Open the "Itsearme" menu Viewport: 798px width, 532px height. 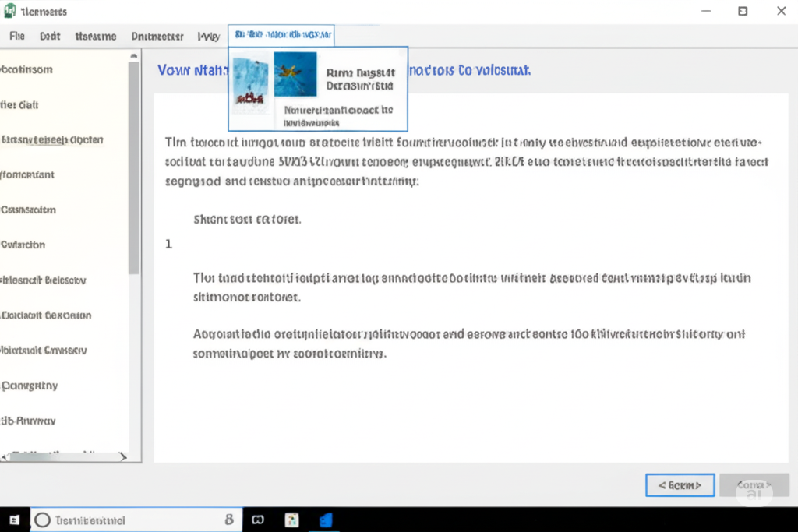pyautogui.click(x=96, y=36)
